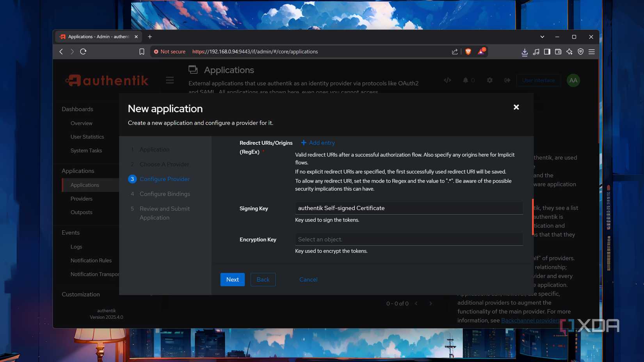Switch to Configure Bindings step

point(165,193)
